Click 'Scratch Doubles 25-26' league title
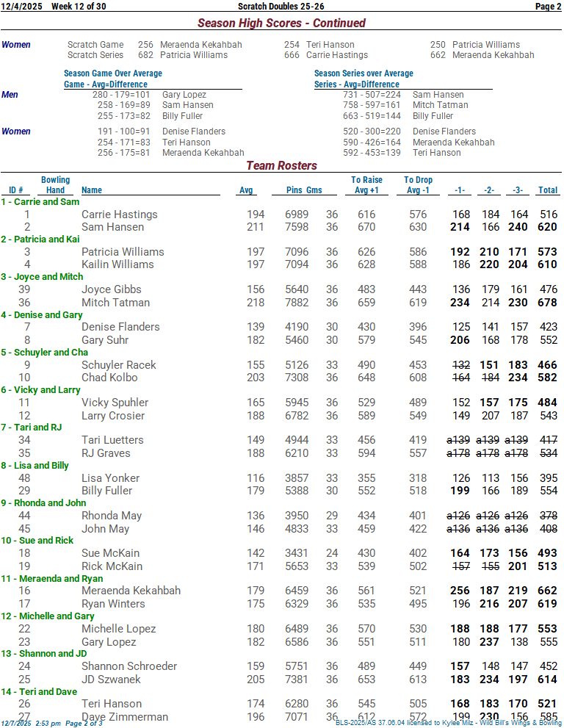 click(281, 6)
